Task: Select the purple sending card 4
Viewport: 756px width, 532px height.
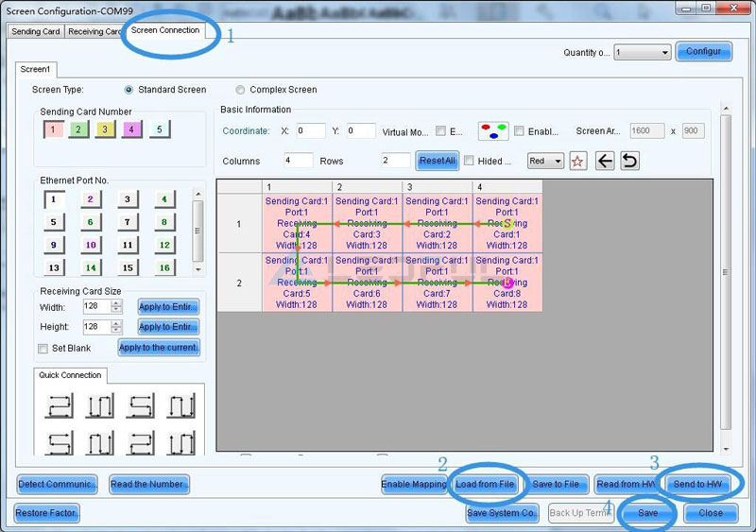Action: coord(131,129)
